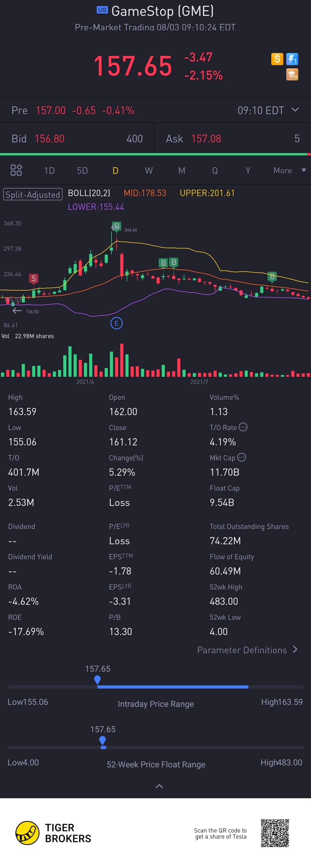Tap the High 163.59 value
The height and width of the screenshot is (868, 311).
22,412
